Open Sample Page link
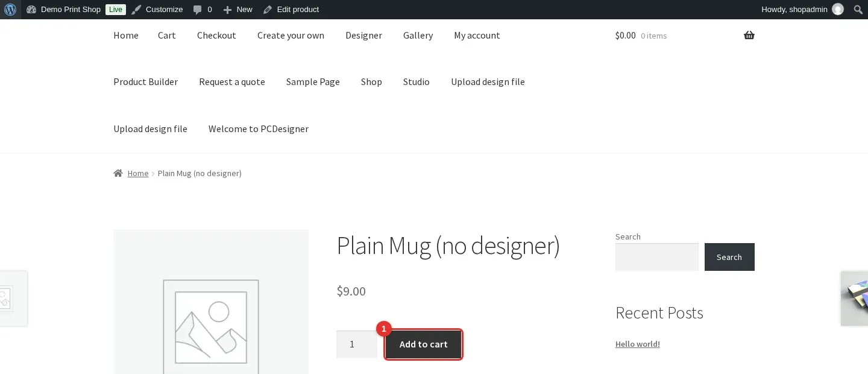This screenshot has height=374, width=868. coord(313,81)
